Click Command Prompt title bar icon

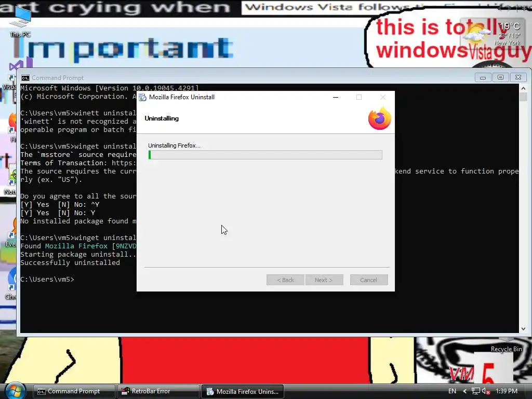(25, 78)
